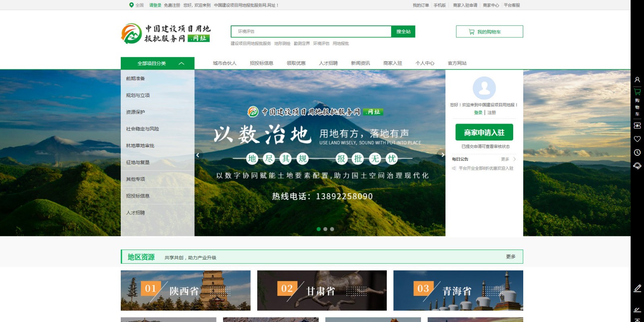Click the 用地报批 hot search keyword

tap(341, 43)
